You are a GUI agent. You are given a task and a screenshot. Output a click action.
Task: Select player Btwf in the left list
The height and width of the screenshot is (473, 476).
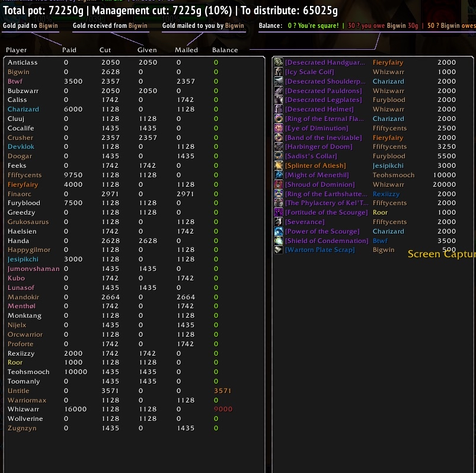(15, 81)
